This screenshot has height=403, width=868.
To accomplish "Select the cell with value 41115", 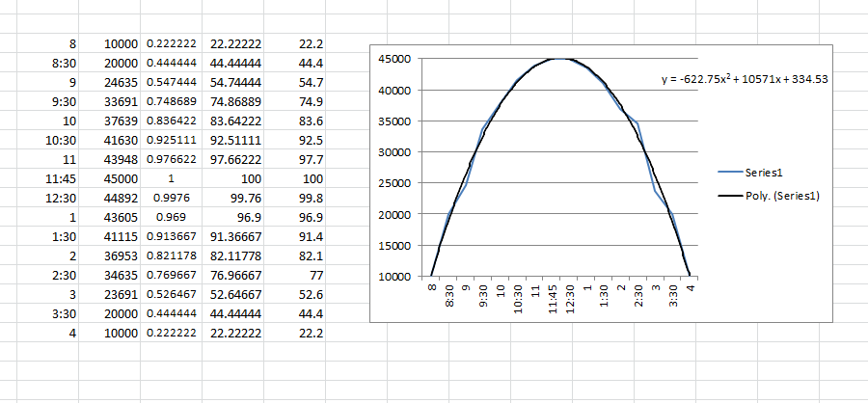I will 117,237.
